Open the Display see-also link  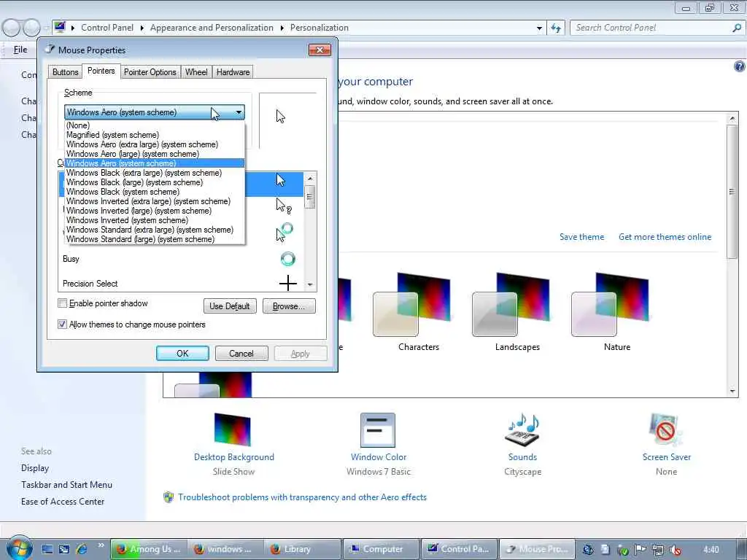coord(35,468)
